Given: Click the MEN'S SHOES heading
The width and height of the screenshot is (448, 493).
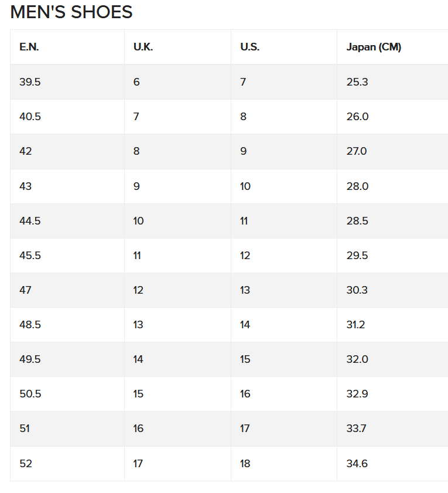Looking at the screenshot, I should point(71,12).
